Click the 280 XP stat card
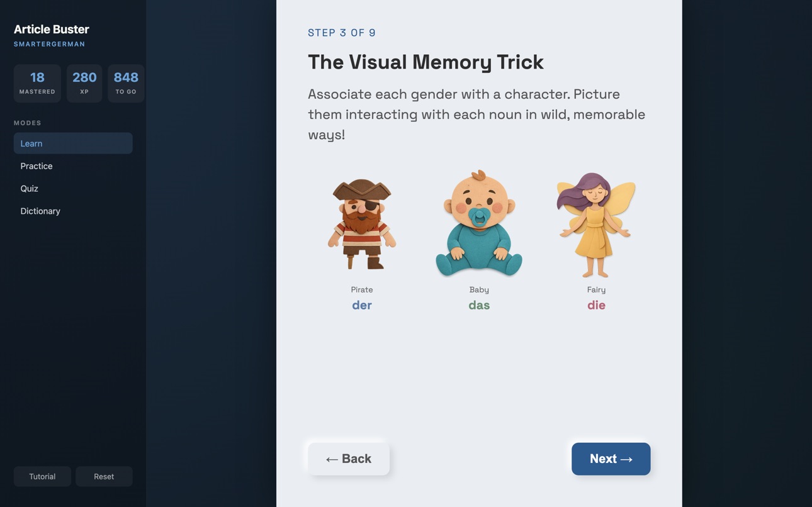This screenshot has height=507, width=812. coord(84,83)
